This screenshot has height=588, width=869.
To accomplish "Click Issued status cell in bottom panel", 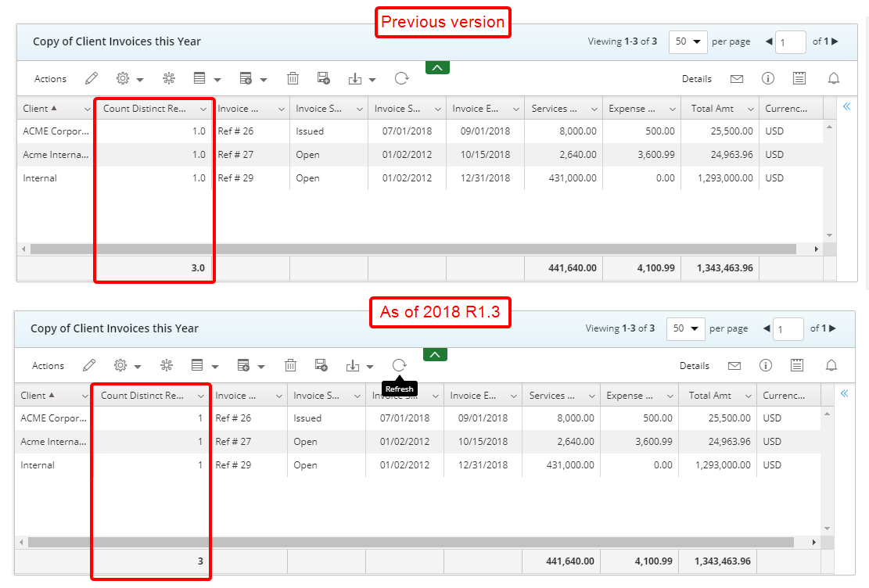I will [x=307, y=418].
